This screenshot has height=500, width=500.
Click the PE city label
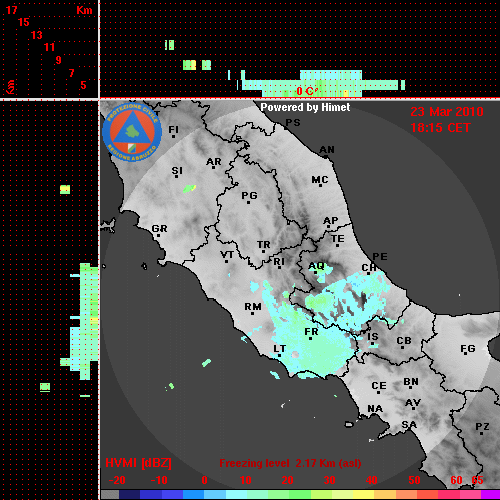click(380, 257)
